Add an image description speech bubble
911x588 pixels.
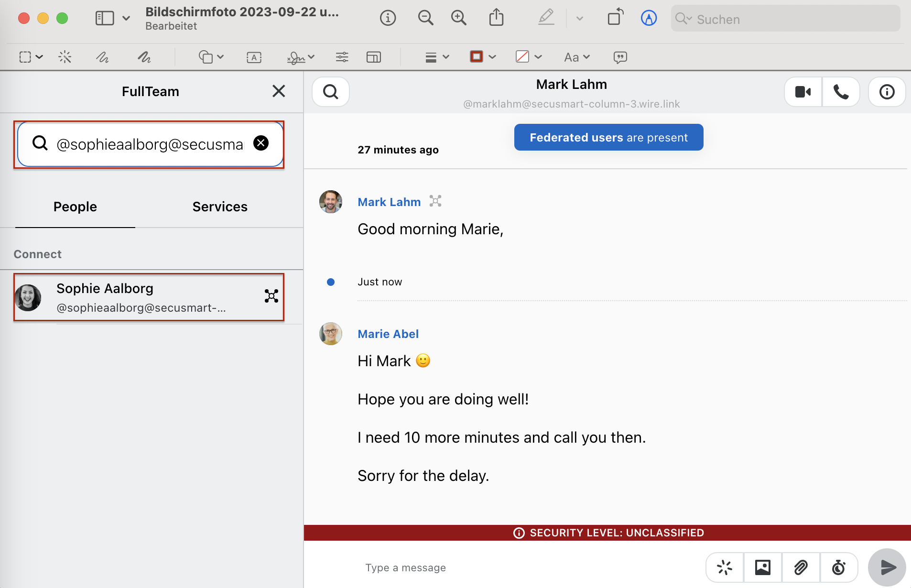pyautogui.click(x=620, y=57)
